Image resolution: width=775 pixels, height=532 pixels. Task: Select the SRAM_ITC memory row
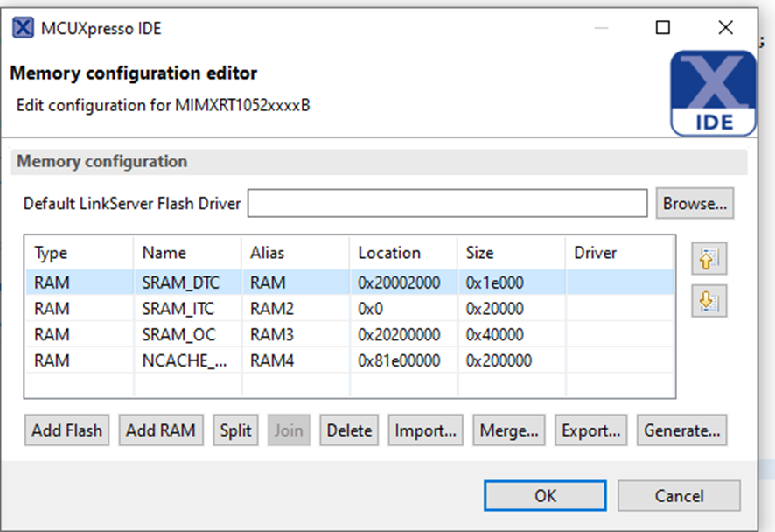[178, 309]
